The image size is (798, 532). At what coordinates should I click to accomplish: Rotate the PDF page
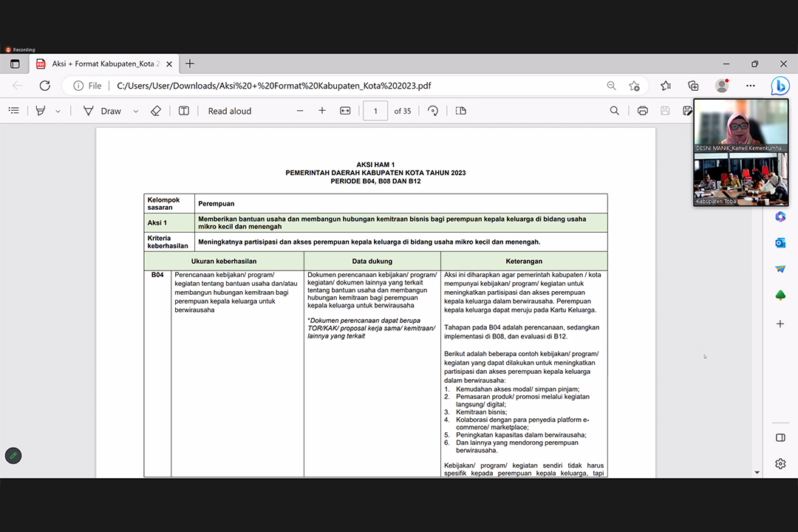pos(433,111)
